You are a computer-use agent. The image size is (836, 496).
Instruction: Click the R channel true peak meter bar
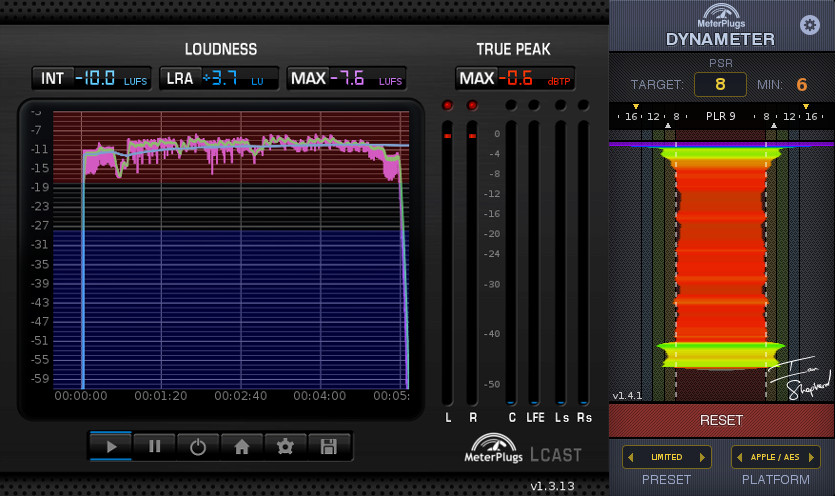tap(472, 263)
